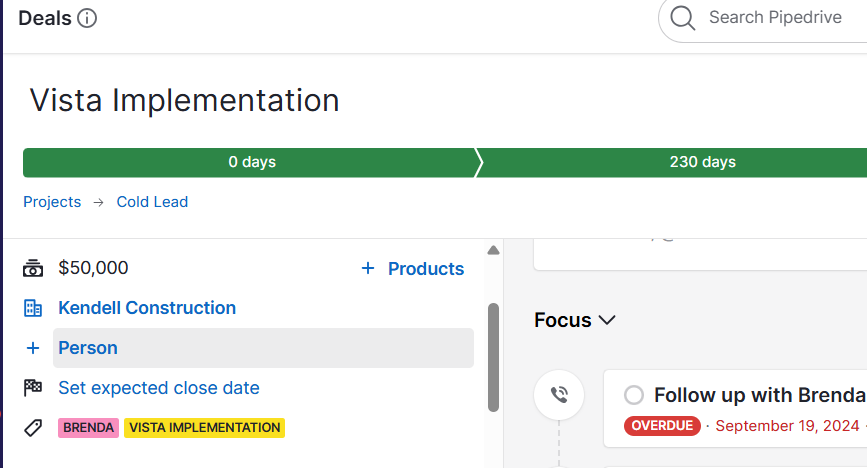Click the pink BRENDA label
The image size is (867, 468).
[88, 428]
